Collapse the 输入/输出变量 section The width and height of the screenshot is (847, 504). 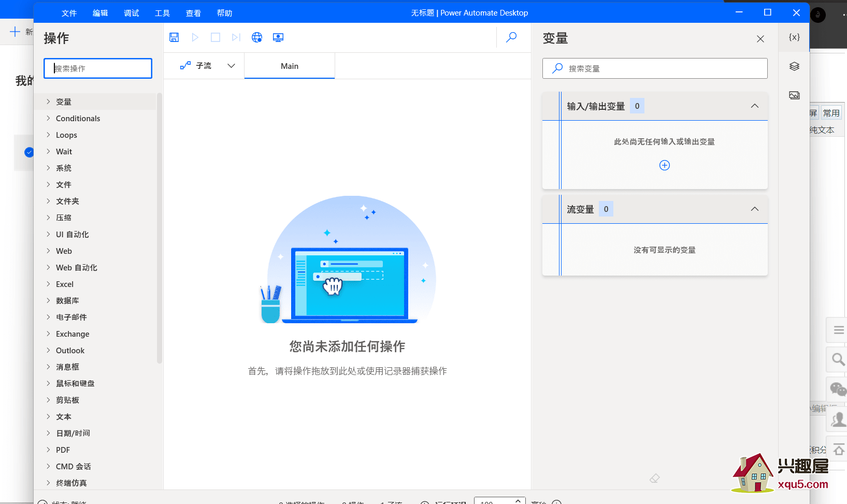pyautogui.click(x=755, y=106)
